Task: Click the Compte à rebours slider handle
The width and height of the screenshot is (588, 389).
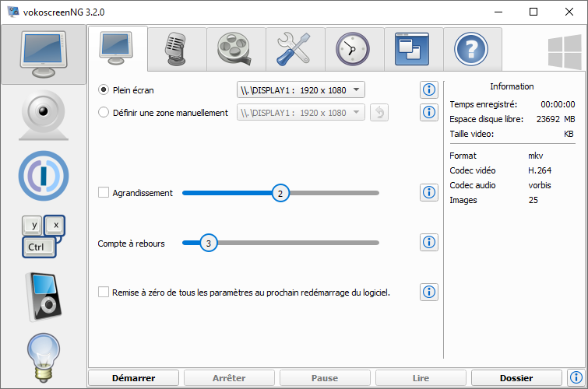Action: pos(208,244)
